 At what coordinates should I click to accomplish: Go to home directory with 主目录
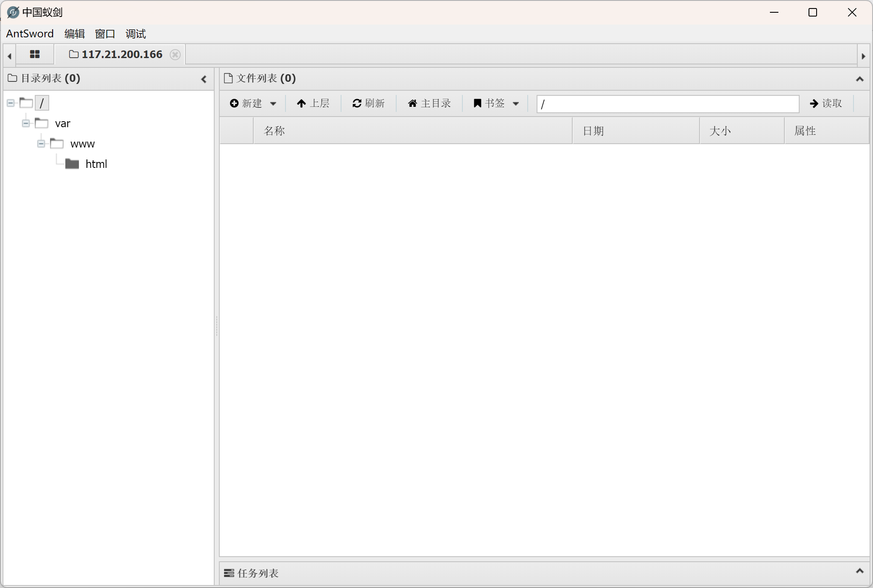429,103
